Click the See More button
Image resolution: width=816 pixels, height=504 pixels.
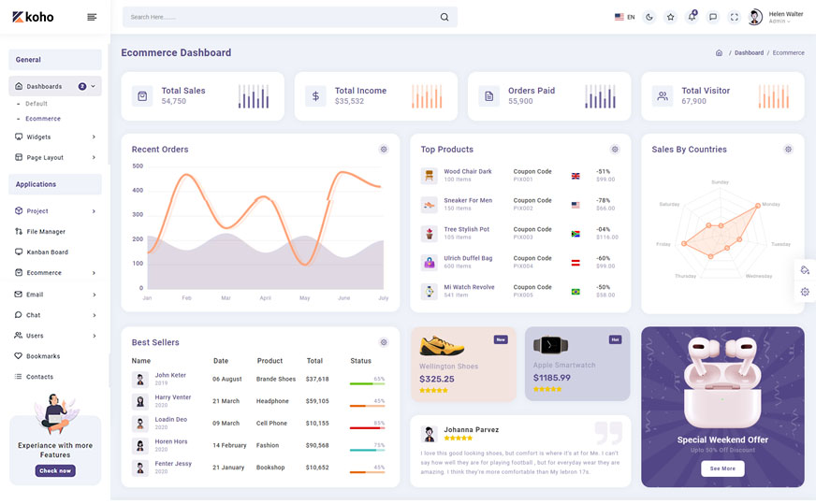(722, 468)
